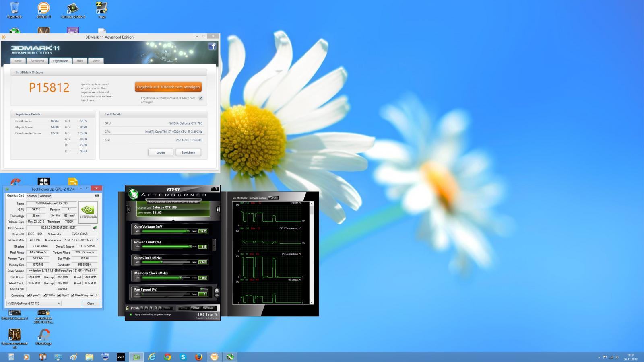644x362 pixels.
Task: Click the user-defined fan control icon in Afterburner
Action: click(x=217, y=292)
